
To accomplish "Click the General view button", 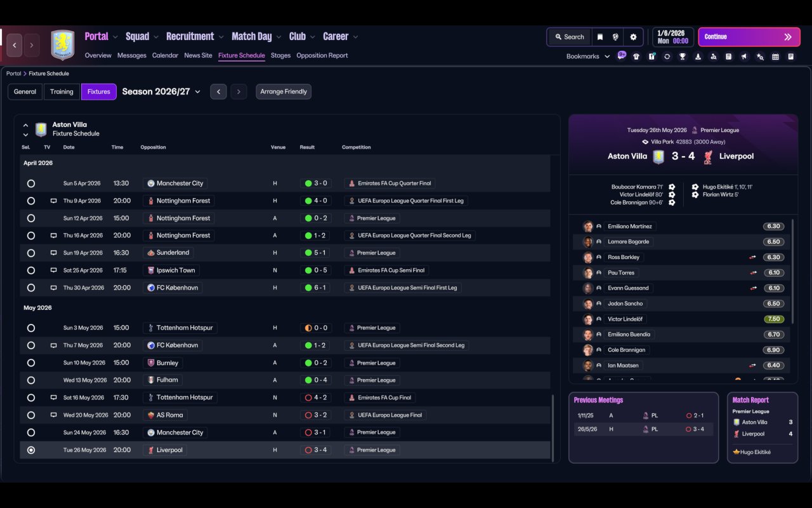I will click(x=25, y=91).
